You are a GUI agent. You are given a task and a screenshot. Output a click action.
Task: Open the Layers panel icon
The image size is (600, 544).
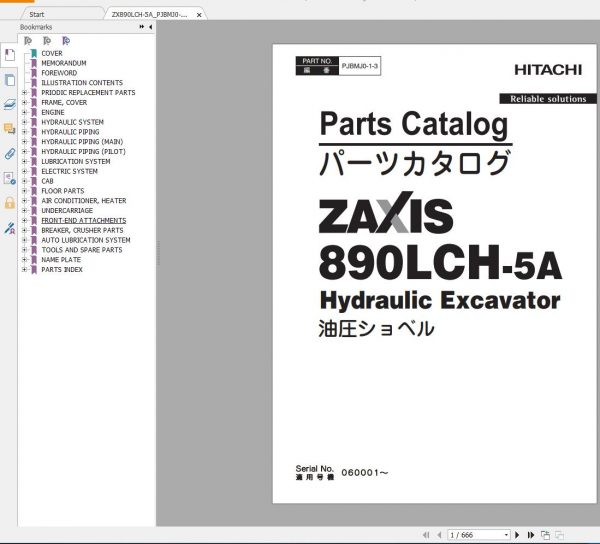[10, 104]
